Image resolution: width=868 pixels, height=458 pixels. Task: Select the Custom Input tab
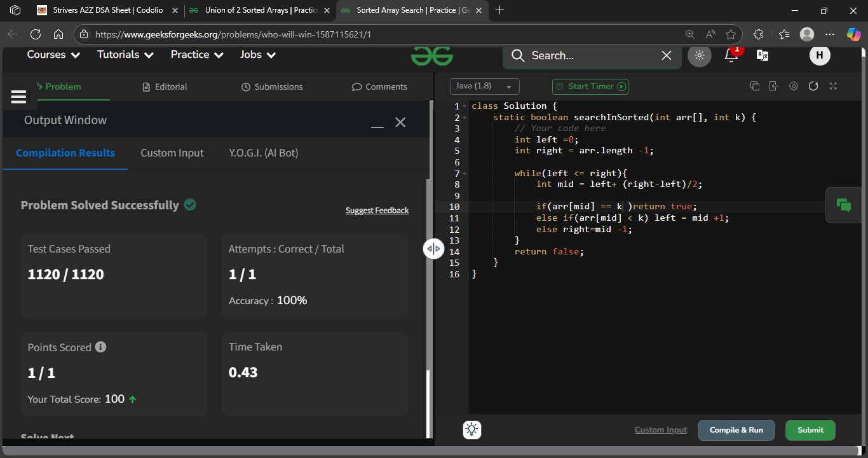click(172, 153)
